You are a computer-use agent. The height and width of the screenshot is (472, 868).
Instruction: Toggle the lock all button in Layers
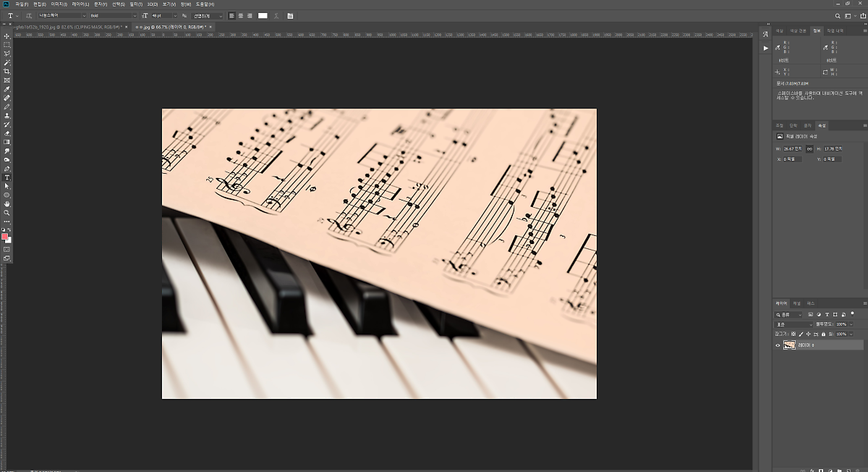pos(823,334)
